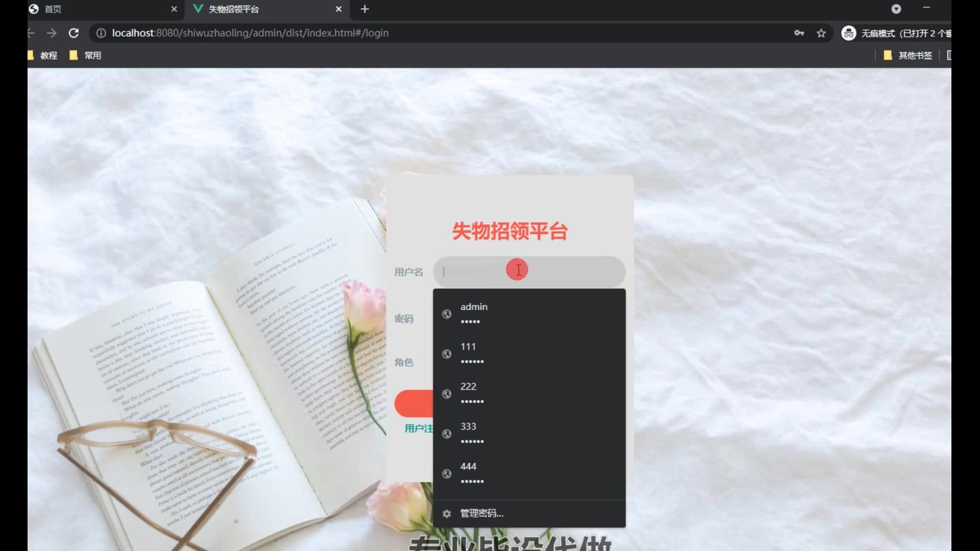
Task: Click the incognito mode profile icon
Action: 848,33
